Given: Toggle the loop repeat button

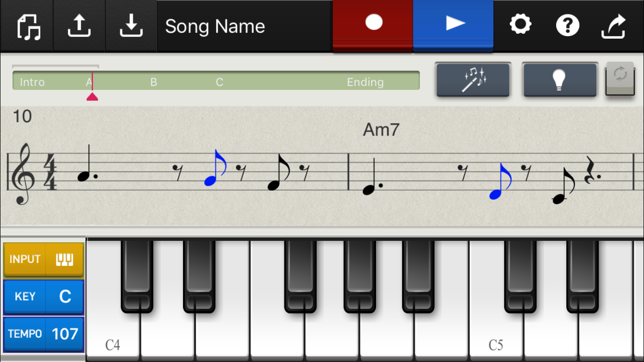Looking at the screenshot, I should [620, 79].
